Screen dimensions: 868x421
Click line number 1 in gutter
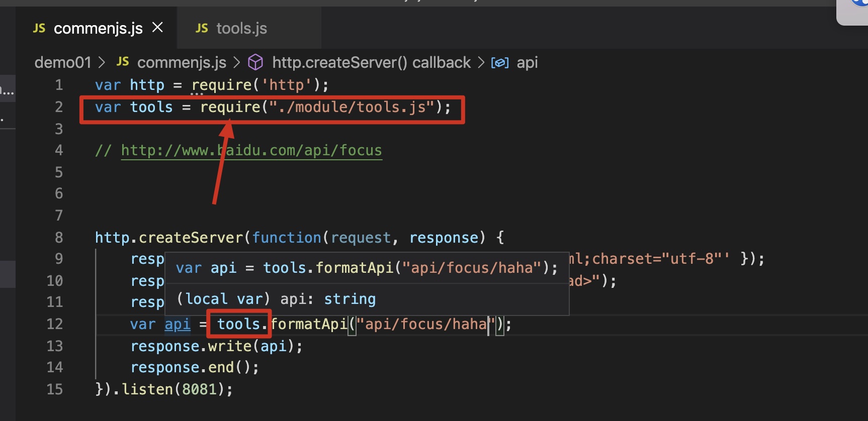click(x=59, y=84)
